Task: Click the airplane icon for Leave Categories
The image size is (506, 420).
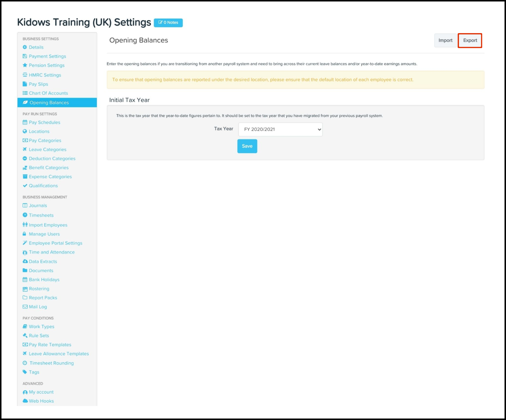Action: (x=25, y=149)
